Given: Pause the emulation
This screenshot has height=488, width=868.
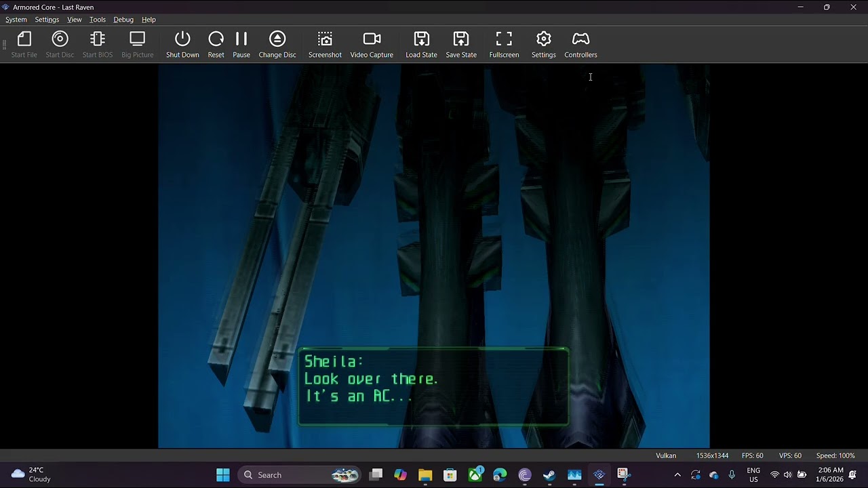Looking at the screenshot, I should click(x=241, y=45).
